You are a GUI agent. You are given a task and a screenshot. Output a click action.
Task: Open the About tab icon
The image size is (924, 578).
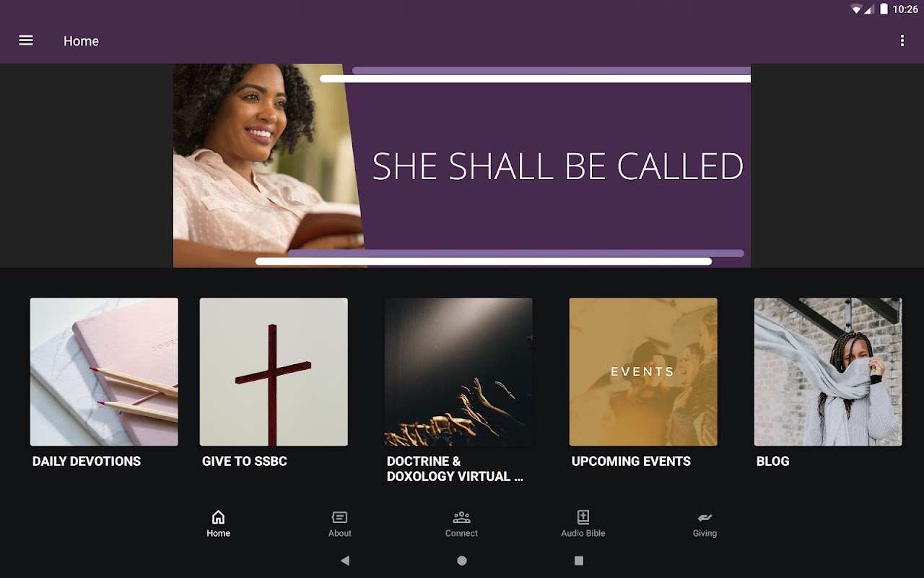339,517
